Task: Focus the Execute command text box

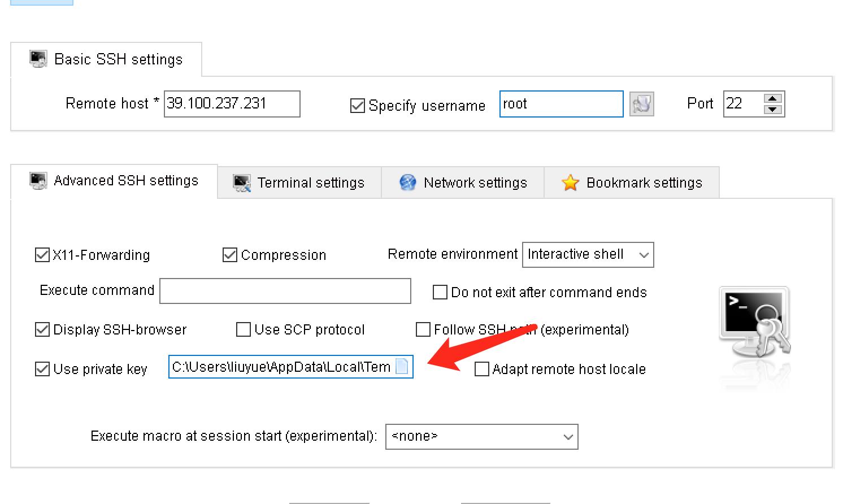Action: point(285,291)
